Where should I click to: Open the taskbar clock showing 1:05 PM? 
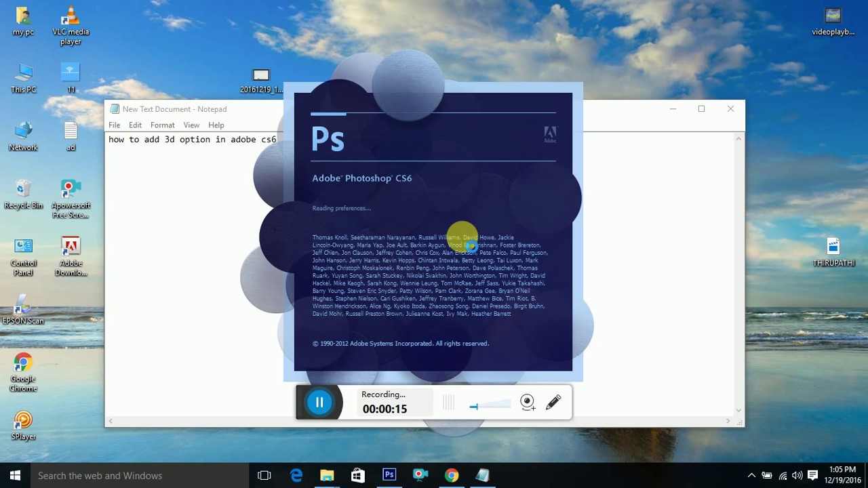842,475
